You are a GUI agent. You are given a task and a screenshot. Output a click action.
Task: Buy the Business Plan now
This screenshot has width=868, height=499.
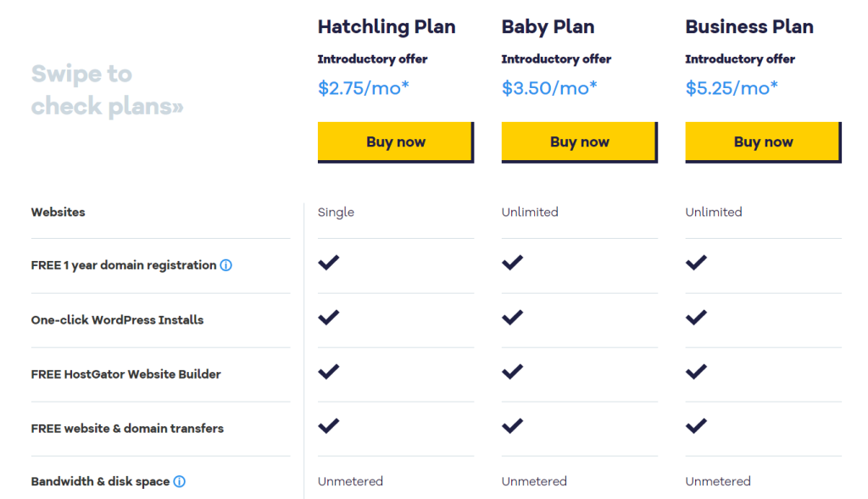click(x=764, y=142)
